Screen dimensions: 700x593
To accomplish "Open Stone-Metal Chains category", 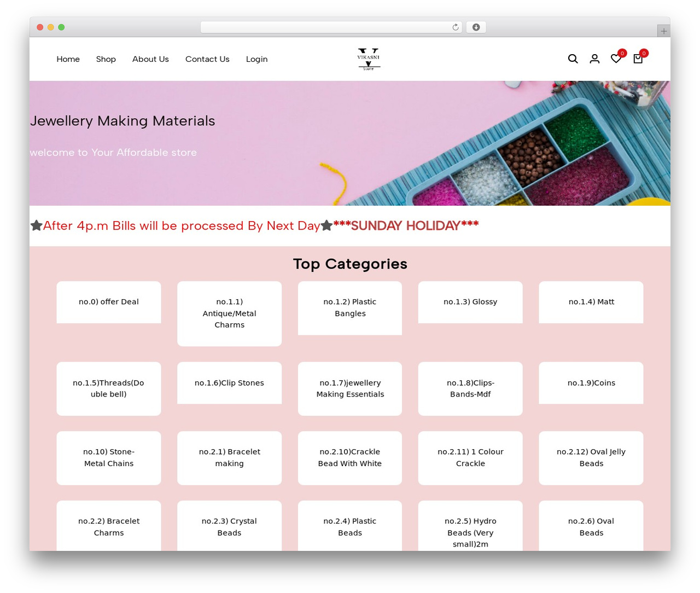I will [x=109, y=458].
